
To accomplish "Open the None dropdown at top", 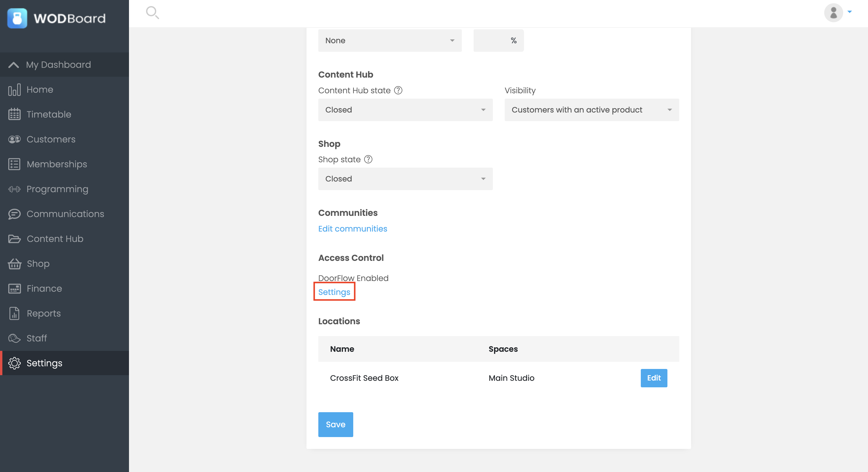I will (x=390, y=41).
